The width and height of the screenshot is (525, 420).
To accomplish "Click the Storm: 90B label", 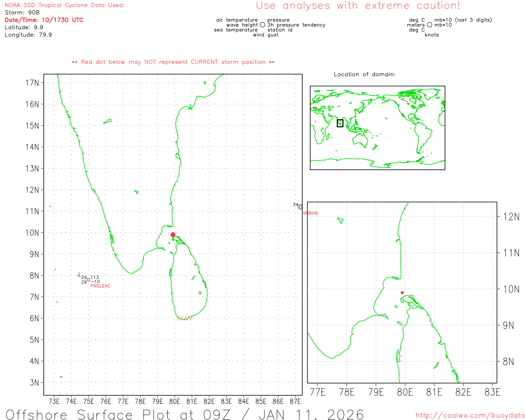I will pos(22,13).
